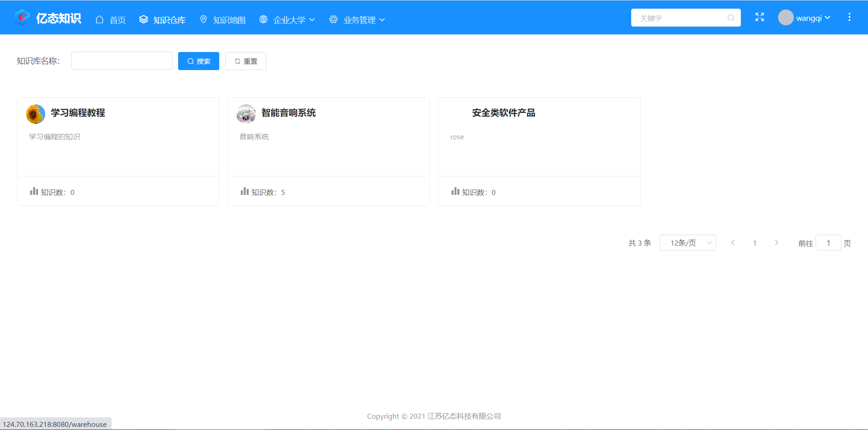The width and height of the screenshot is (868, 430).
Task: Click the search magnifier in keyword box
Action: coord(731,18)
